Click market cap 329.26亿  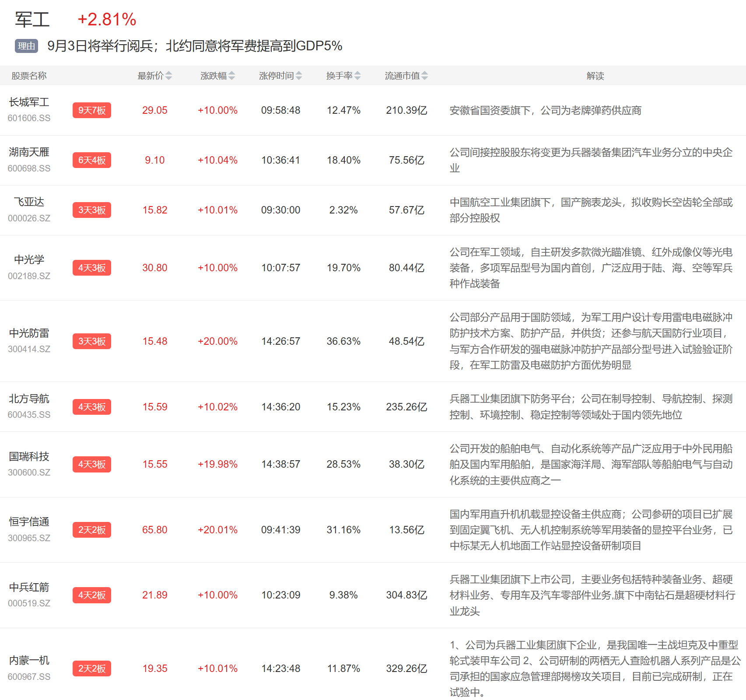tap(406, 668)
